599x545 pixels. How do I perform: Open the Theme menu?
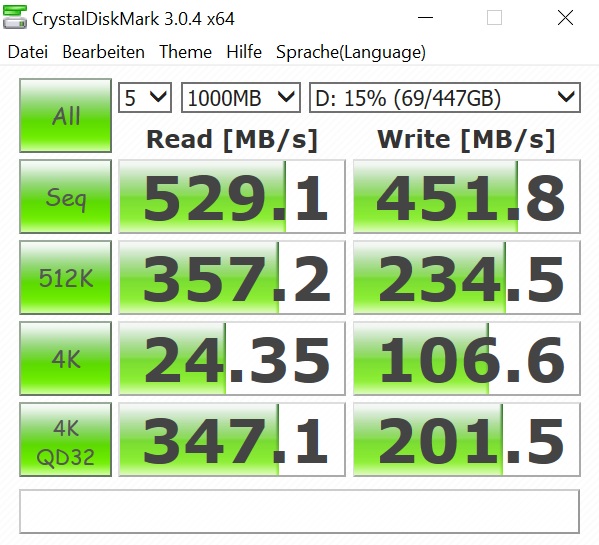point(185,52)
